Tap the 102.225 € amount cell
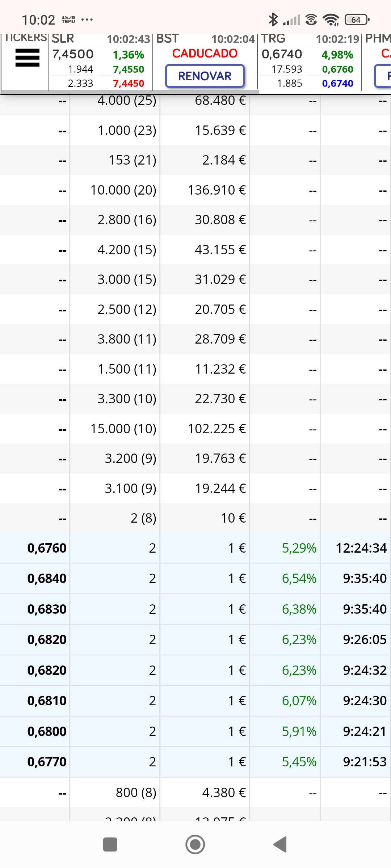Viewport: 391px width, 868px height. pos(216,429)
